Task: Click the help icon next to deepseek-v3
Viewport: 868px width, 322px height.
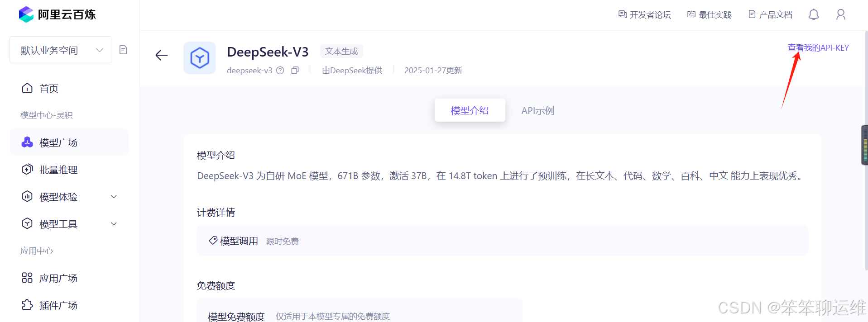Action: tap(280, 71)
